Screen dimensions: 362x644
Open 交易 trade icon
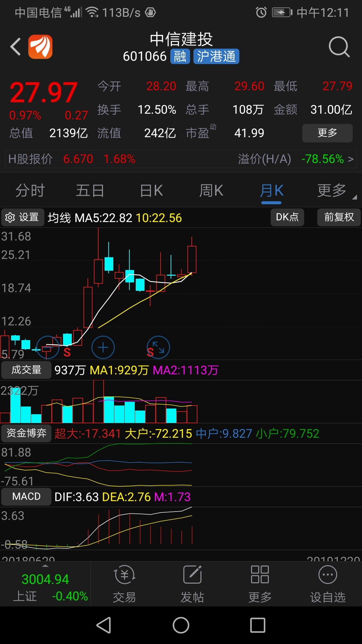tap(124, 584)
